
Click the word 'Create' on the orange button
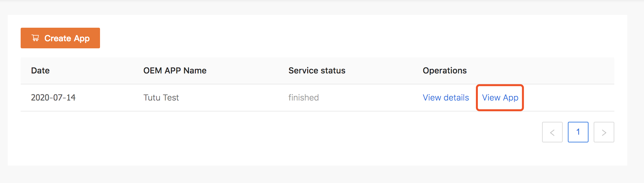tap(58, 38)
